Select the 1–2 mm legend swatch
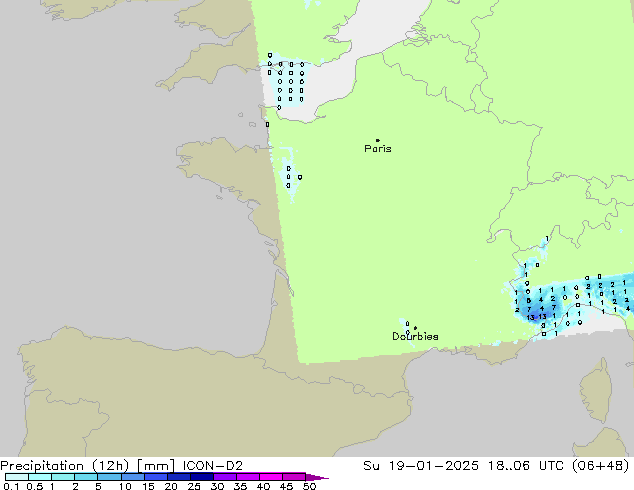This screenshot has height=490, width=634. (63, 477)
